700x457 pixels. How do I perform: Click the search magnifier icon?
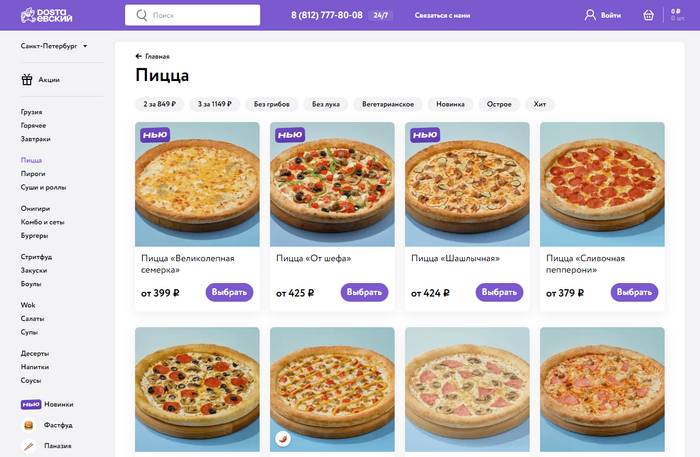pos(141,16)
